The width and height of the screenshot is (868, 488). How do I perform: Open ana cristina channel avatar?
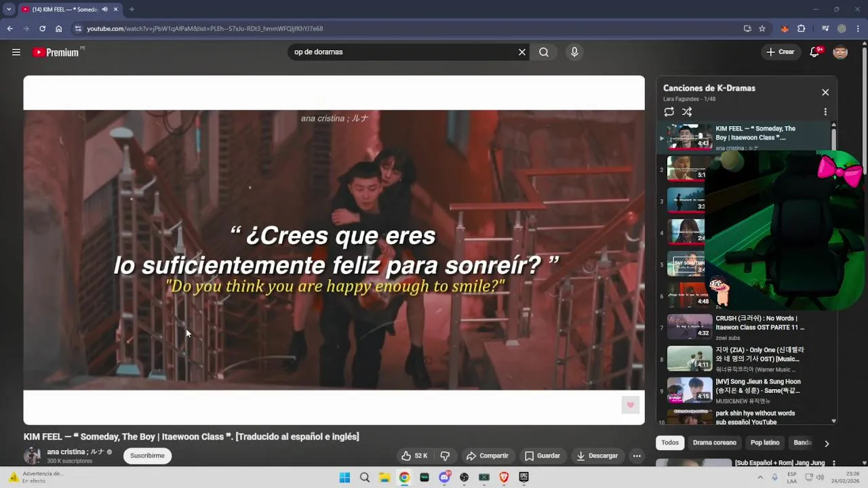[32, 455]
